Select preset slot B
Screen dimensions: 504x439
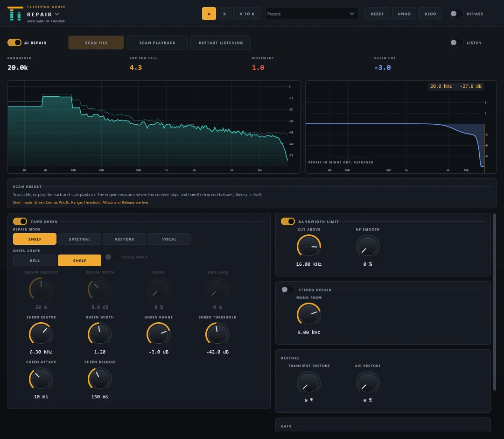(x=224, y=14)
